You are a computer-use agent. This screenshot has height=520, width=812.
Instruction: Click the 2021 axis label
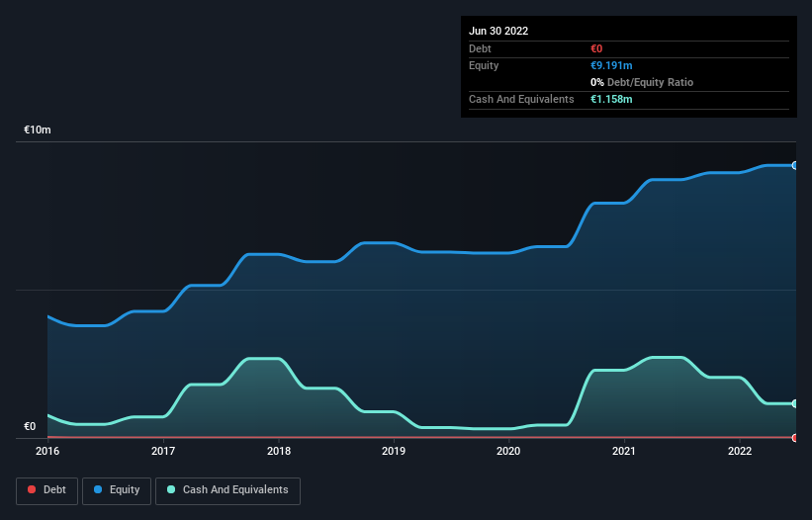[x=624, y=451]
